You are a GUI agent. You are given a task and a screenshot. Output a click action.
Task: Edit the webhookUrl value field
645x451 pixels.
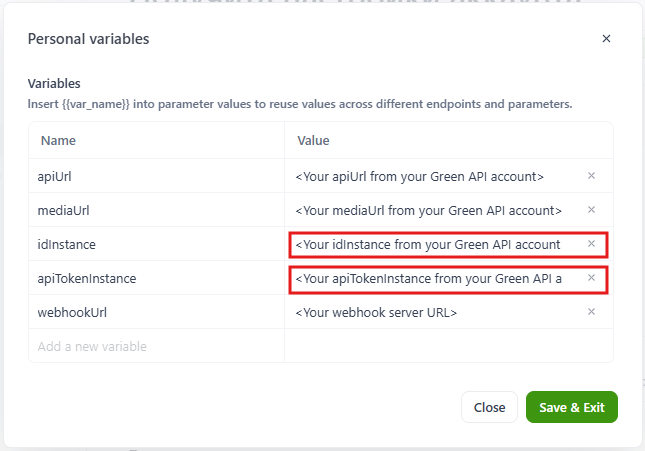(430, 312)
